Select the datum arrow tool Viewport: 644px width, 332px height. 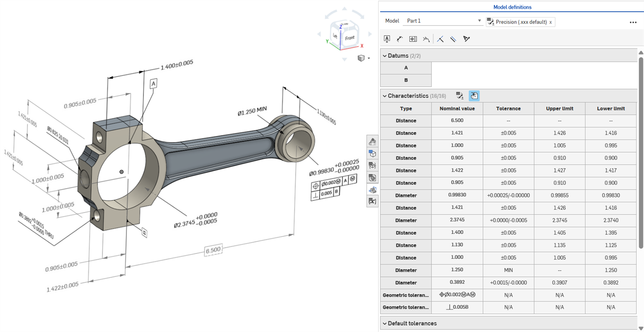[x=466, y=39]
